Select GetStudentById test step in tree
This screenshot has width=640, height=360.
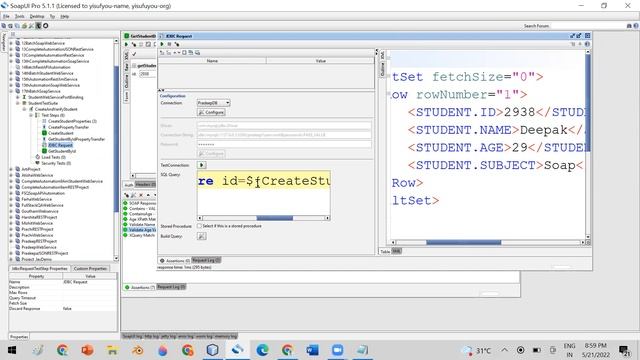click(x=62, y=151)
